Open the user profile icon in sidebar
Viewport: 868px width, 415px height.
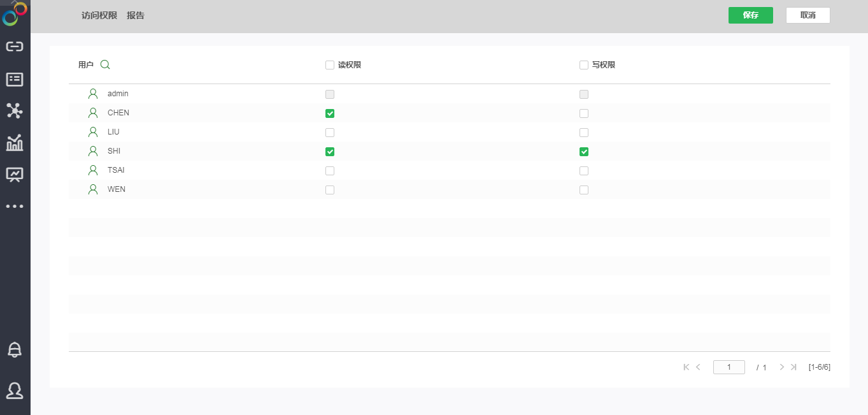15,390
